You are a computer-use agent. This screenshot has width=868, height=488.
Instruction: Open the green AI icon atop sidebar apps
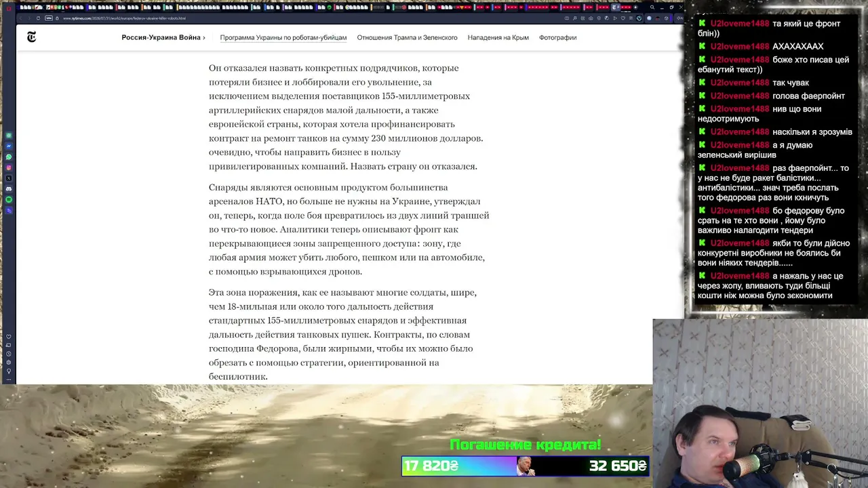click(9, 135)
